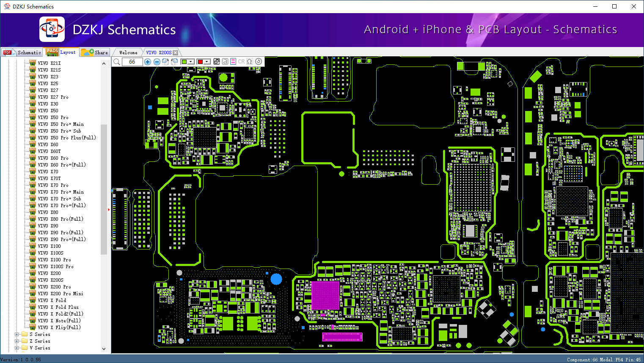Click PADS file icon beside VIVO X23

pos(33,77)
